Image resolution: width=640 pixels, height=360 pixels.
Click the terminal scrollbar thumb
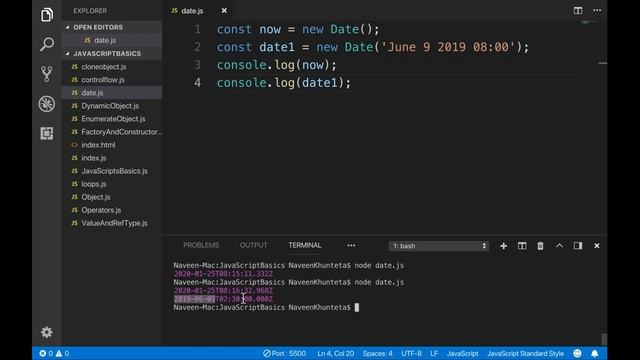(604, 339)
